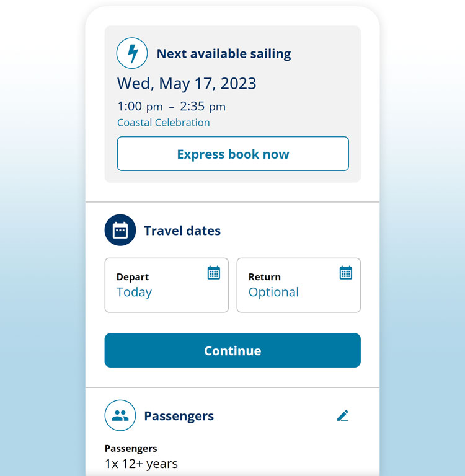The width and height of the screenshot is (465, 476).
Task: Edit passengers with the pencil icon
Action: click(x=343, y=415)
